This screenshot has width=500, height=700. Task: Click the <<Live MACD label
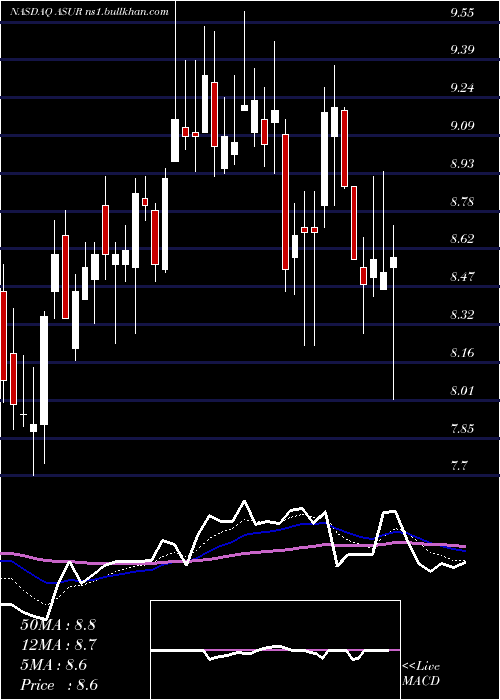tap(421, 674)
